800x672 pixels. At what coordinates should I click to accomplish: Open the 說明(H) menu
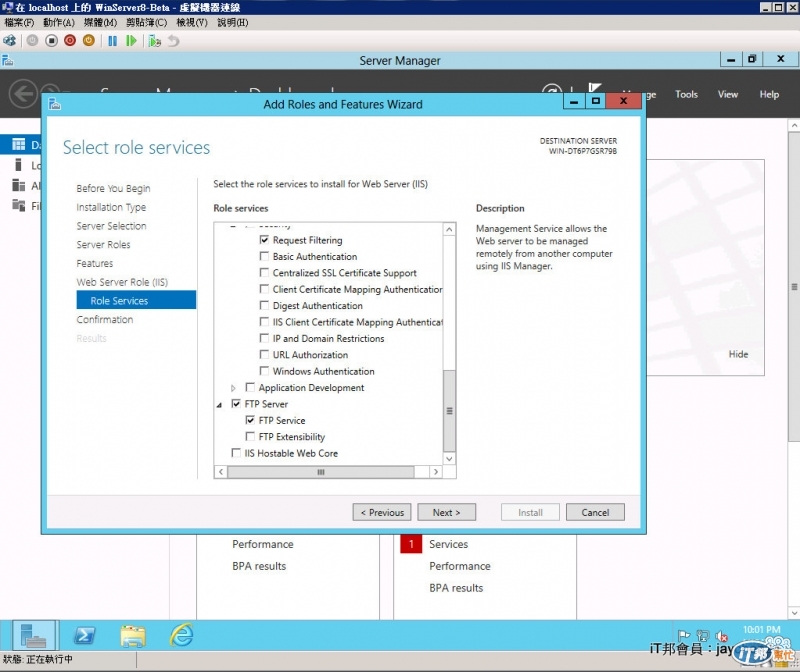tap(233, 22)
